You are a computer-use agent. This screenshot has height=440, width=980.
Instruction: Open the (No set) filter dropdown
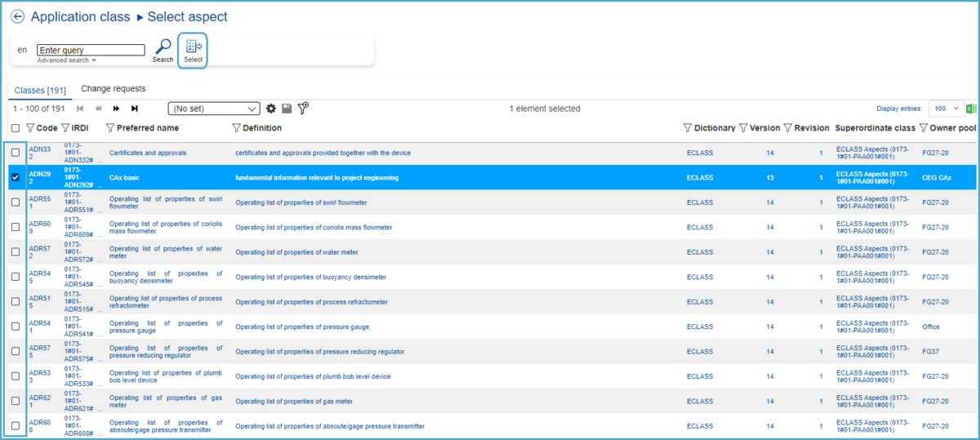pos(214,109)
